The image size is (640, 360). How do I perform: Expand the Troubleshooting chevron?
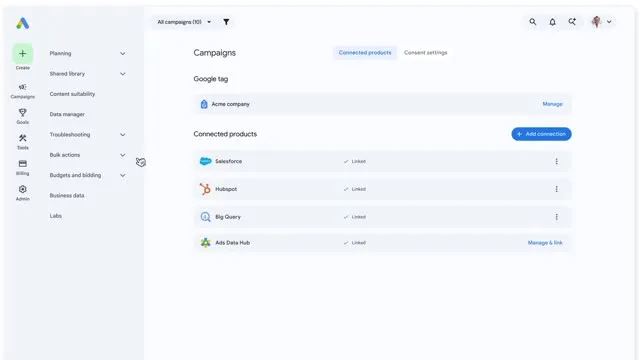(x=122, y=135)
